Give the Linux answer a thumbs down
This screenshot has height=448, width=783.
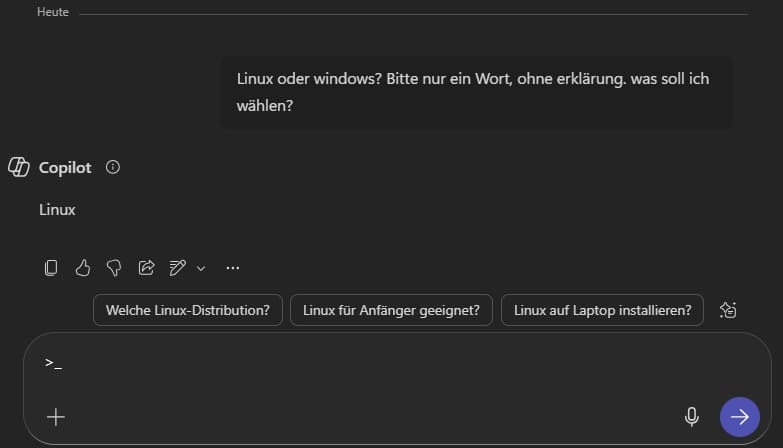pyautogui.click(x=114, y=267)
